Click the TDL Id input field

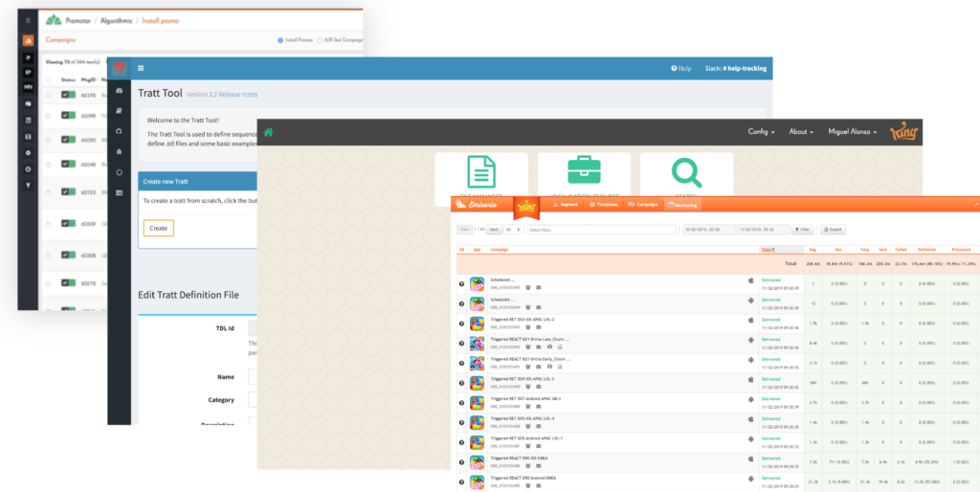[252, 328]
